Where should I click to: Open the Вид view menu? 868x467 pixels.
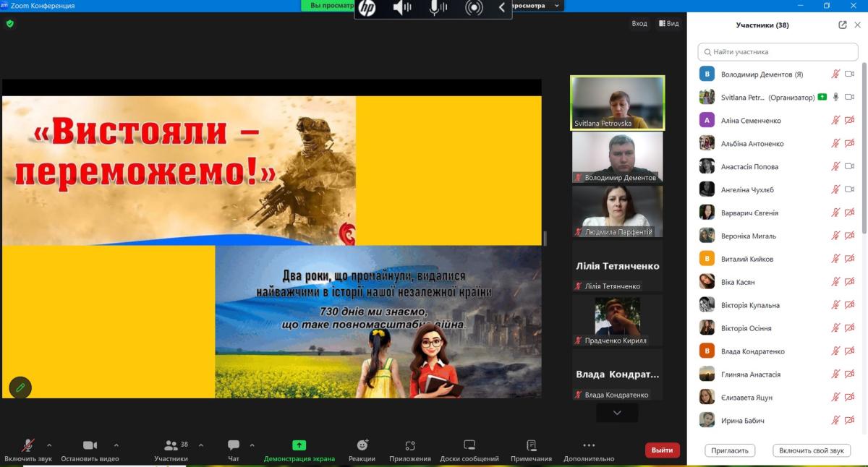pyautogui.click(x=668, y=24)
